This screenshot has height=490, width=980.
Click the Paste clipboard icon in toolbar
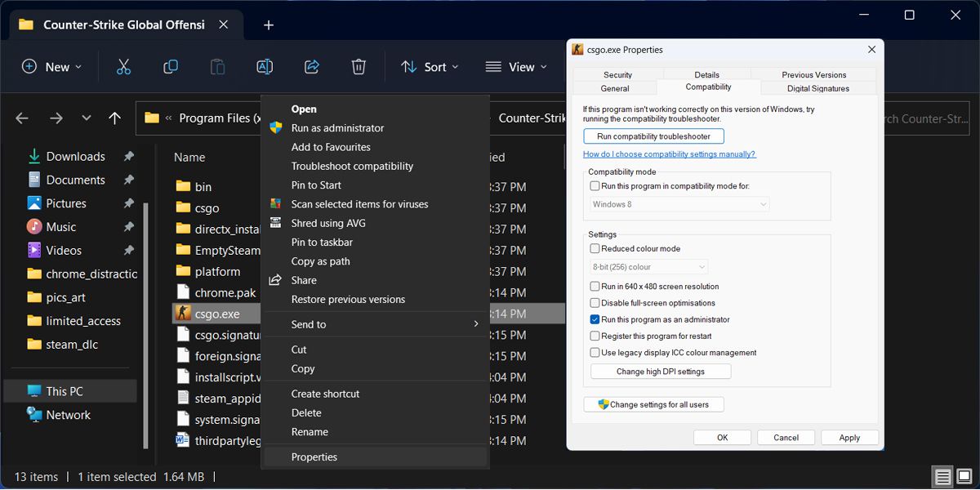(217, 67)
